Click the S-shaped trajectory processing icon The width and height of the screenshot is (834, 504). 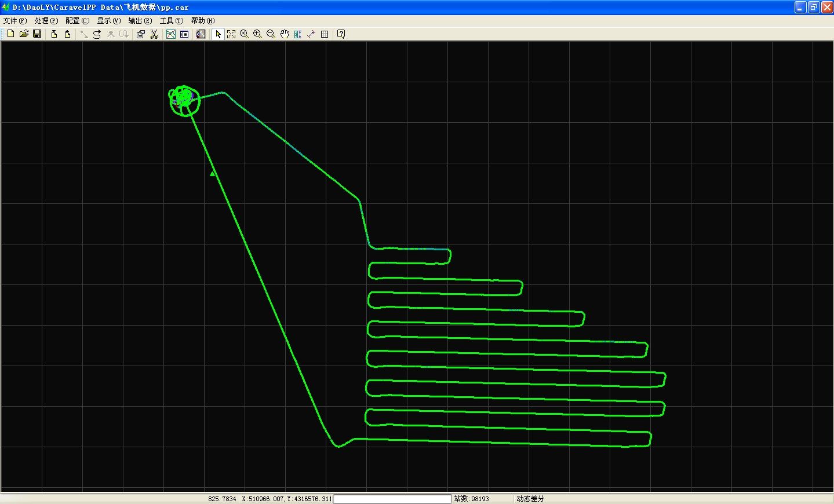(x=97, y=34)
